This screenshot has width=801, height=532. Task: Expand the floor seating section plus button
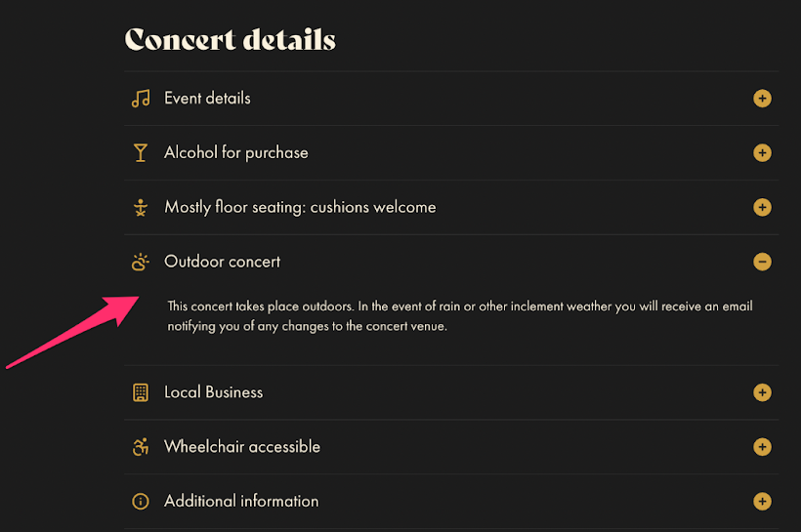point(762,207)
